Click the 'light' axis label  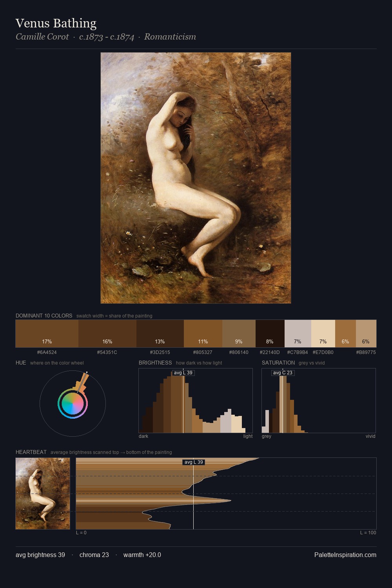248,436
